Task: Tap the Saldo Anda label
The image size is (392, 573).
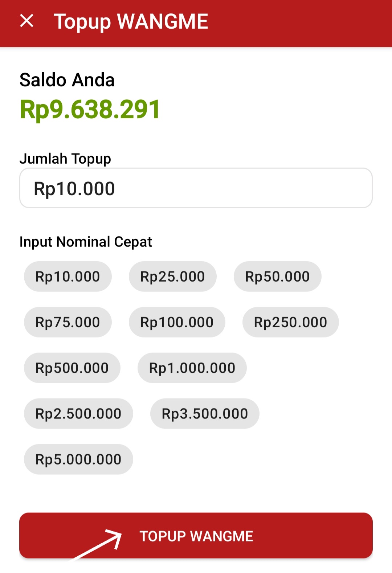Action: coord(67,80)
